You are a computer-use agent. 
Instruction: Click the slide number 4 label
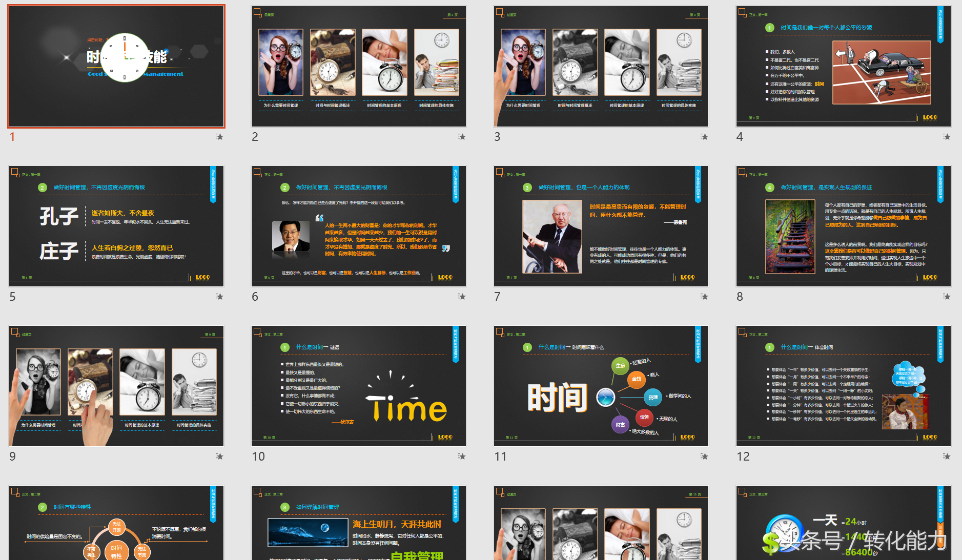point(740,137)
